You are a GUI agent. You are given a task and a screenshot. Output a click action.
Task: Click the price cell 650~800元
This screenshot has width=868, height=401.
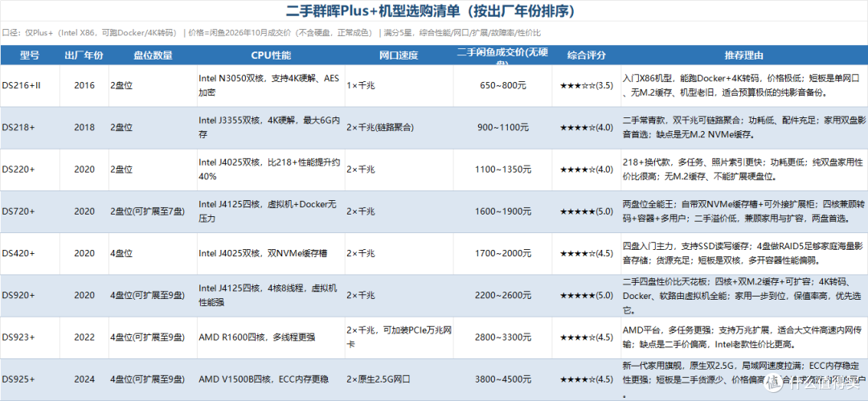(502, 86)
